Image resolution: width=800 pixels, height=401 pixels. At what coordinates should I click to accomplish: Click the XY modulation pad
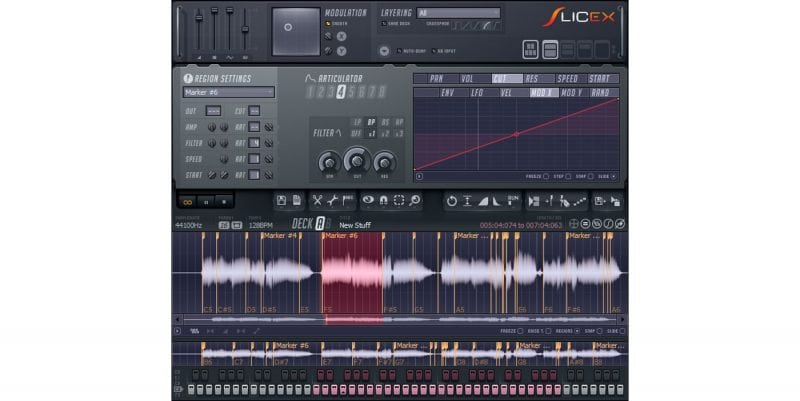[296, 32]
